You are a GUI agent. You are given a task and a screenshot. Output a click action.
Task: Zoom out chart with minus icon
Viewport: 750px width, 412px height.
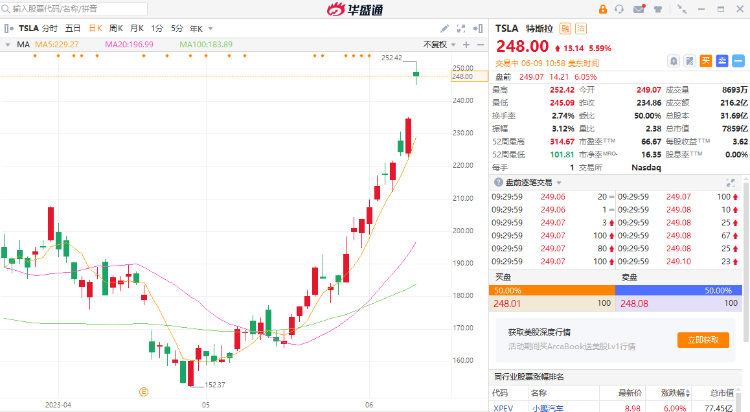[480, 45]
